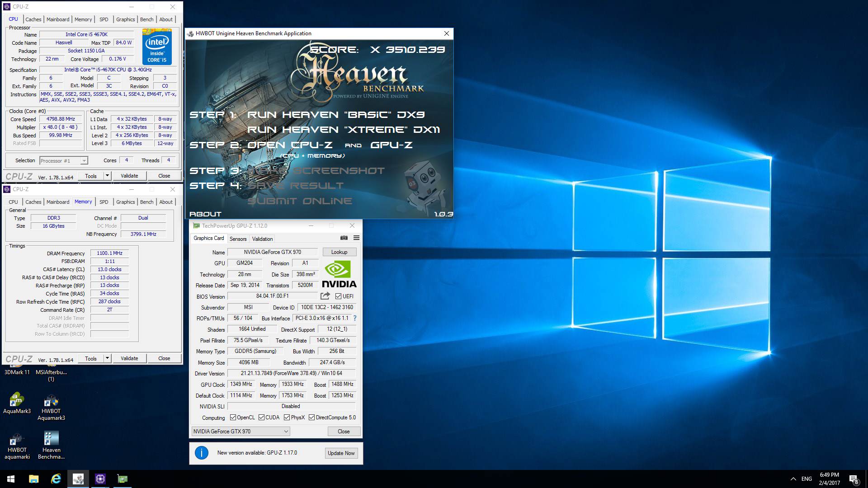
Task: Open File Explorer from the taskbar
Action: click(x=33, y=479)
